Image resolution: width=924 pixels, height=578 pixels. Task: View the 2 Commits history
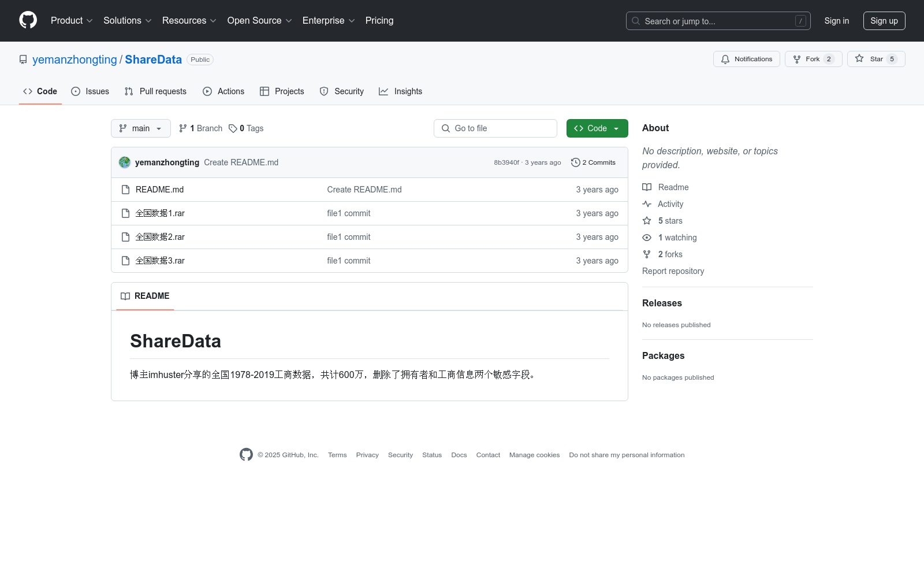coord(593,162)
